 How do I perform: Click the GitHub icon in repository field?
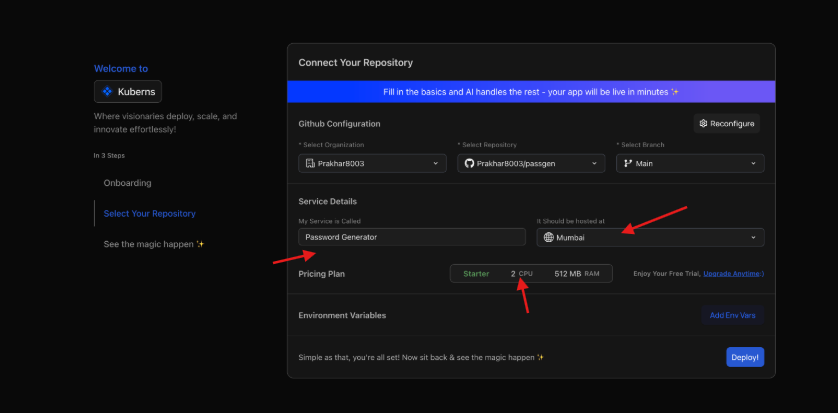(468, 163)
